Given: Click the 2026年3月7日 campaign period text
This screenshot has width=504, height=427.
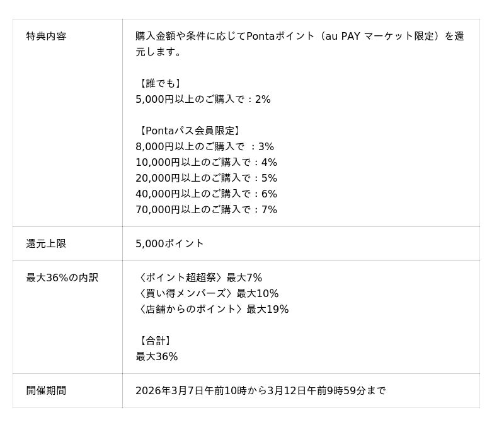Looking at the screenshot, I should pos(260,390).
